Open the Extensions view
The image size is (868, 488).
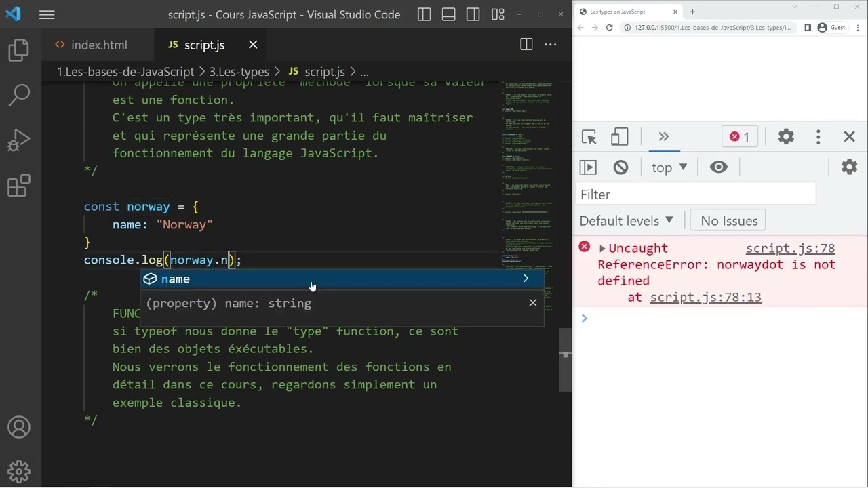click(19, 185)
